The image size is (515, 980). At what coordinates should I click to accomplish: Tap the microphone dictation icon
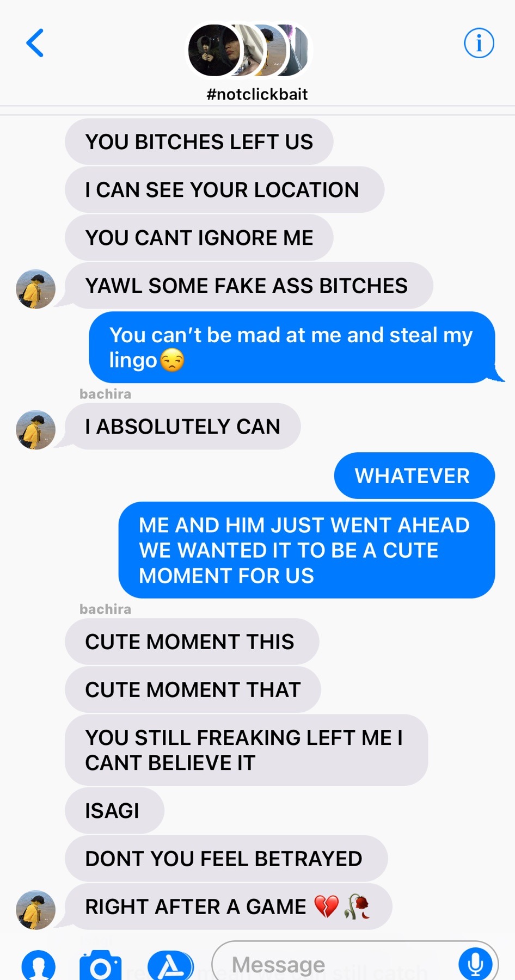tap(475, 964)
